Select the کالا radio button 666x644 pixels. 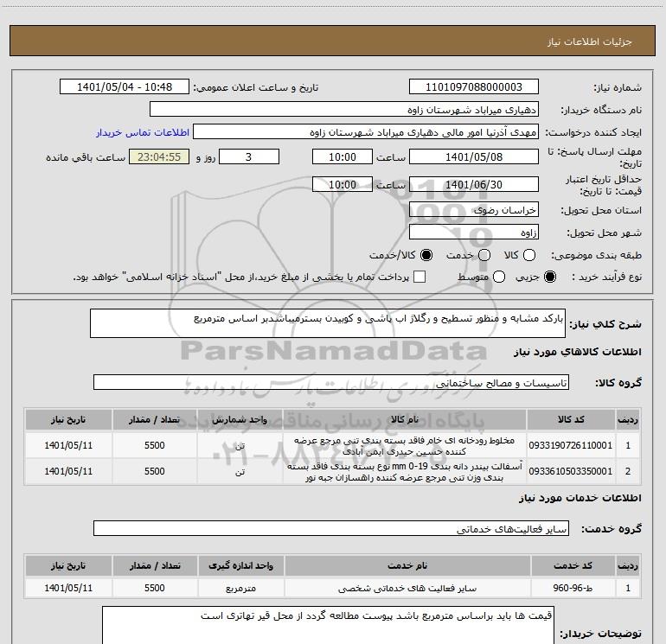point(529,255)
